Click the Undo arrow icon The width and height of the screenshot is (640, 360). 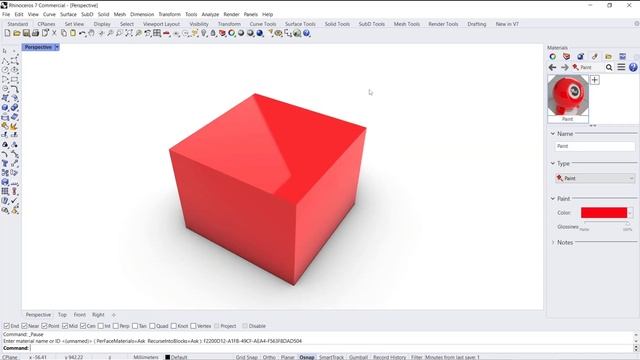tap(82, 33)
